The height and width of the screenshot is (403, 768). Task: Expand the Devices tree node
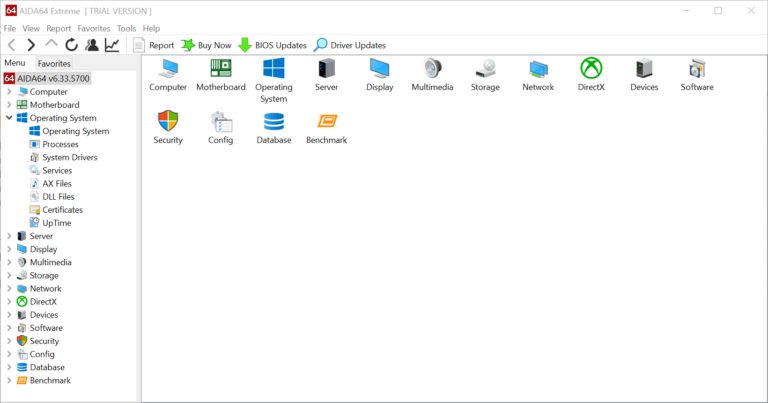click(x=9, y=315)
